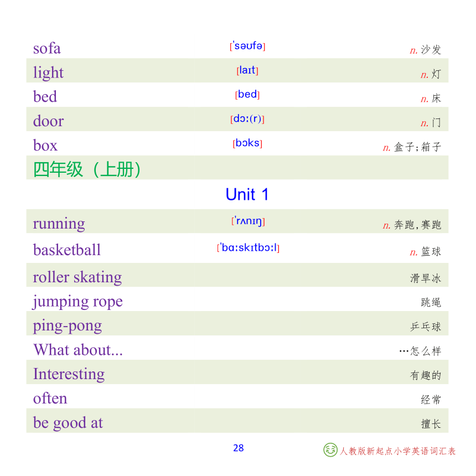
Task: Click the Unit 1 heading
Action: (247, 194)
